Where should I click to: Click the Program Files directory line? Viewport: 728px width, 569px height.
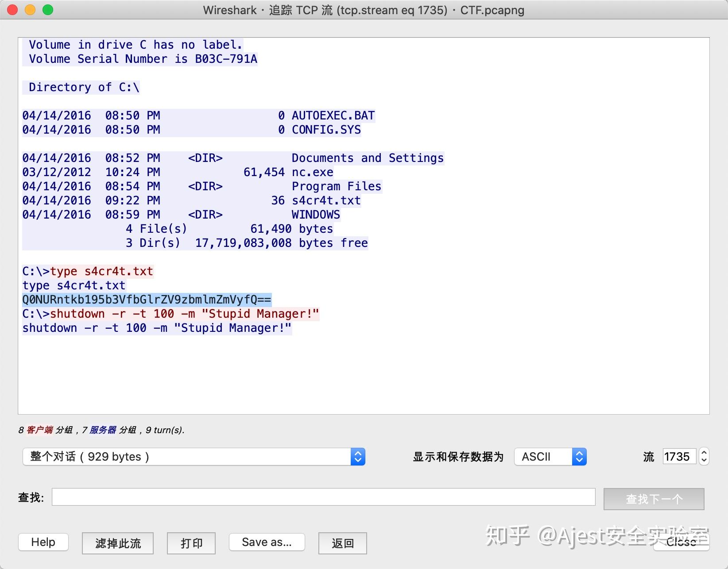tap(202, 186)
